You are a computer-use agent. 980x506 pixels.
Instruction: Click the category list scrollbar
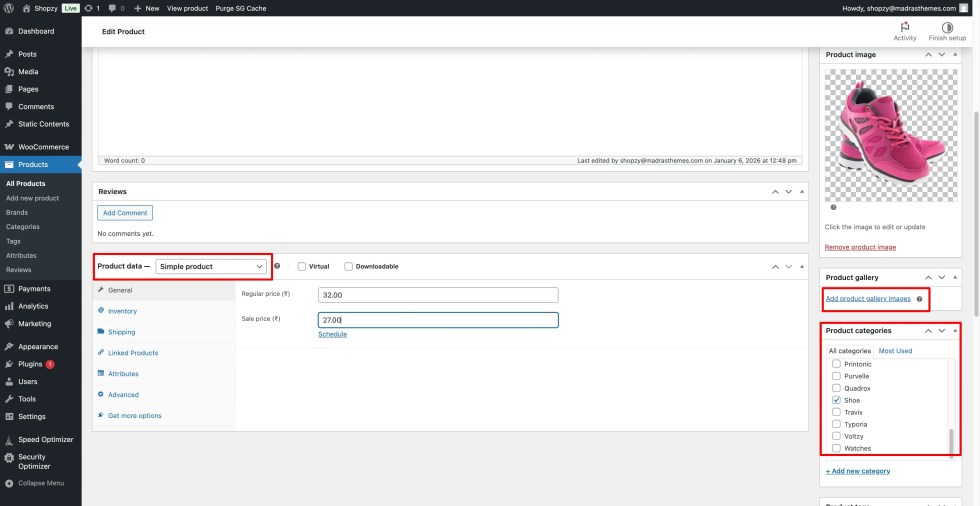(951, 438)
